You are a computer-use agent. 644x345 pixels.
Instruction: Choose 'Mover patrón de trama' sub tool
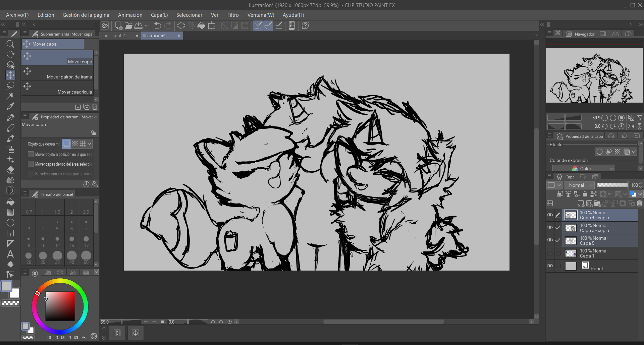[x=57, y=73]
